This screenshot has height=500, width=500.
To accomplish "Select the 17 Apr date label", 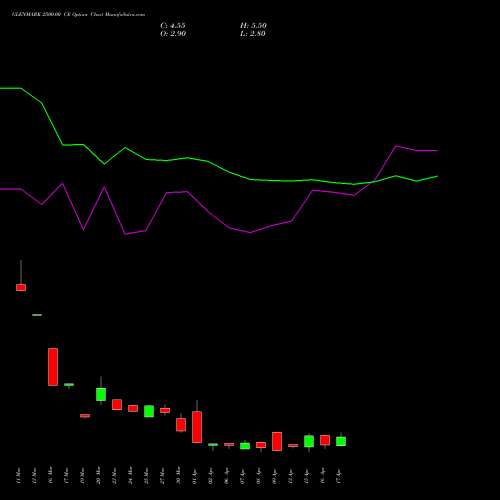I will pos(339,476).
